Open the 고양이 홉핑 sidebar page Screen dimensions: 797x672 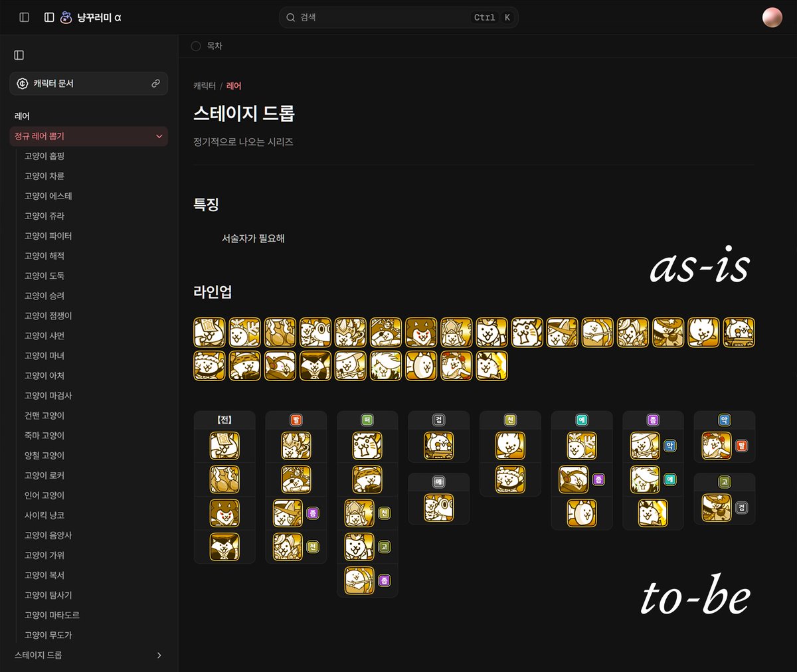44,156
